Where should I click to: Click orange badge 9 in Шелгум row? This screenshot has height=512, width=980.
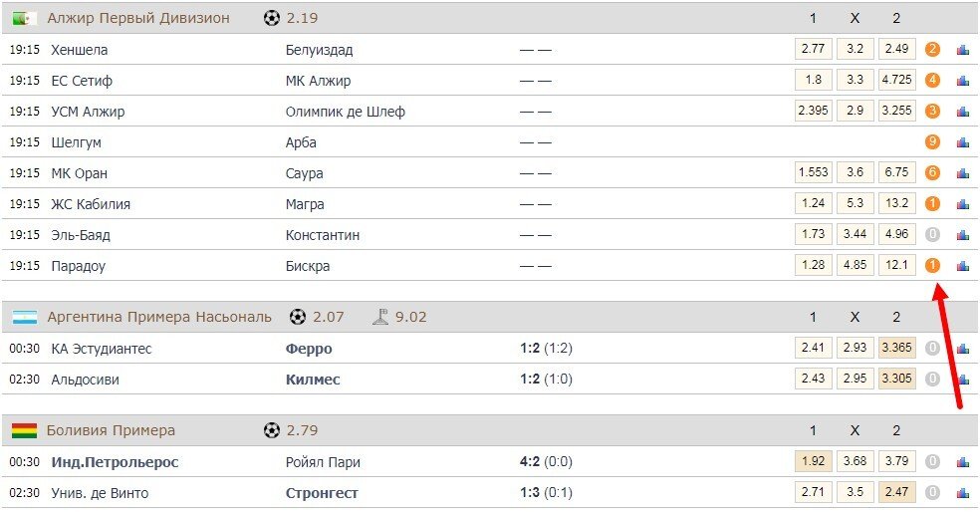pyautogui.click(x=932, y=142)
